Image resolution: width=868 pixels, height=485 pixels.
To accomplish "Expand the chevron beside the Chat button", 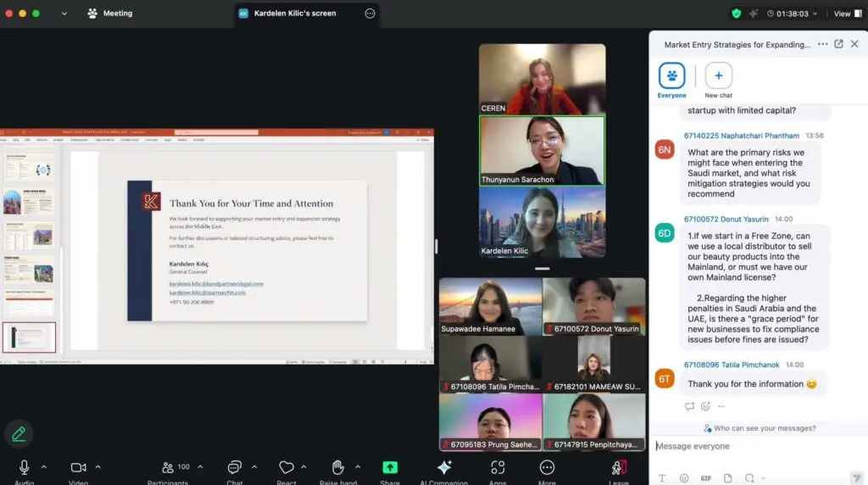I will point(254,467).
